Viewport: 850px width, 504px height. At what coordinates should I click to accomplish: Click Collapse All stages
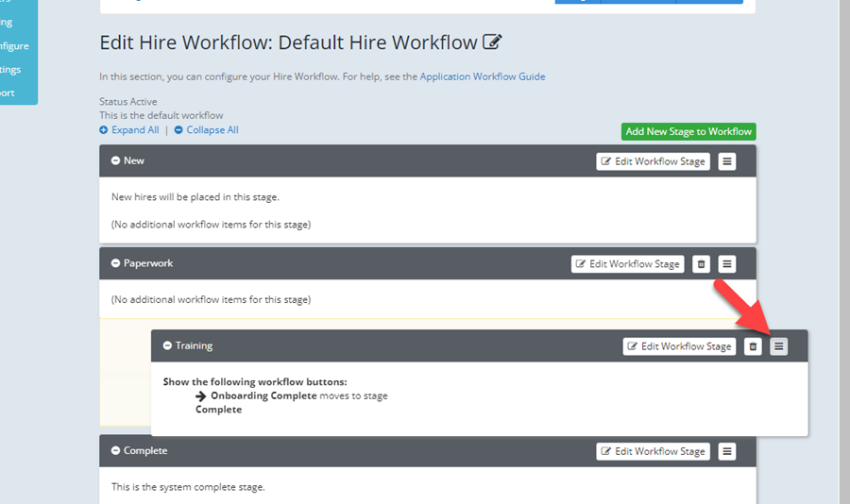tap(206, 130)
